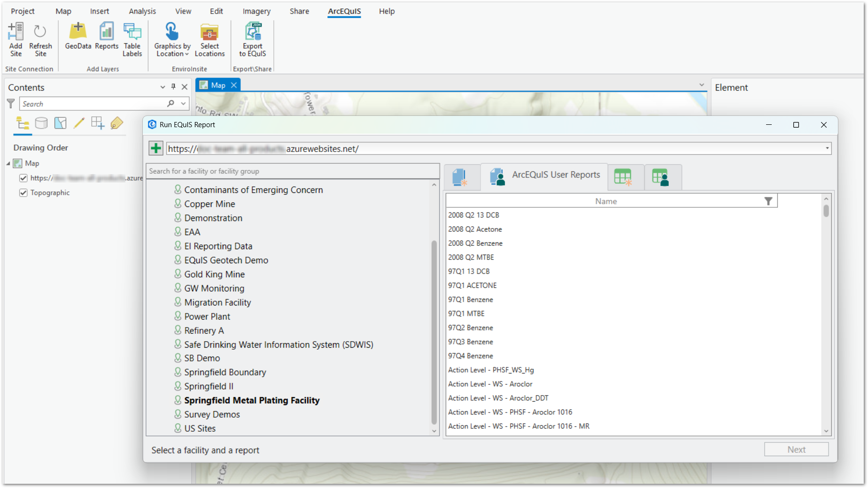Switch to List By Drawing Order view
The height and width of the screenshot is (488, 868).
23,123
